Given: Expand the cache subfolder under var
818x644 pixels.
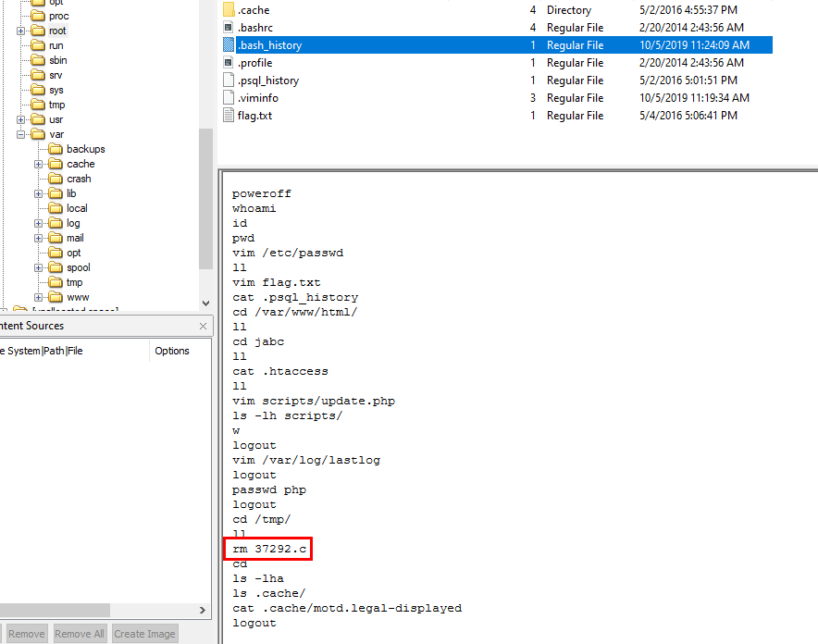Looking at the screenshot, I should pyautogui.click(x=38, y=165).
